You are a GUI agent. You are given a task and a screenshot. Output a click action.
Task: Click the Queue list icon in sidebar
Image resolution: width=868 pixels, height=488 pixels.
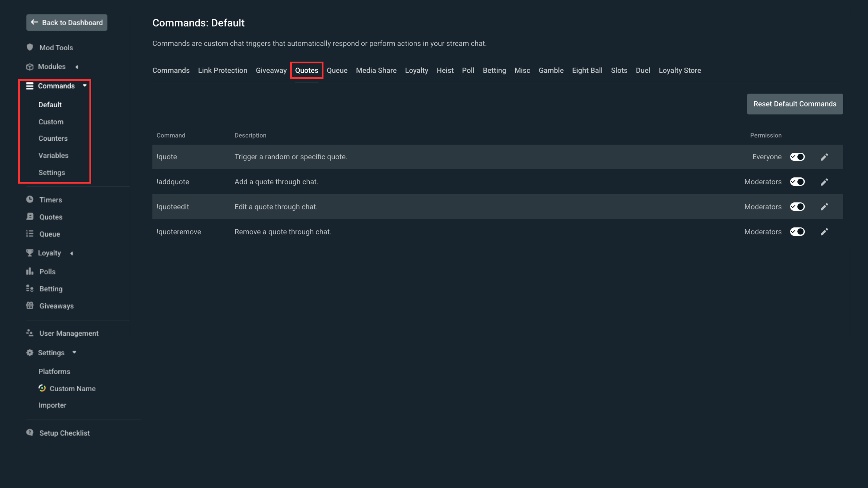click(30, 234)
